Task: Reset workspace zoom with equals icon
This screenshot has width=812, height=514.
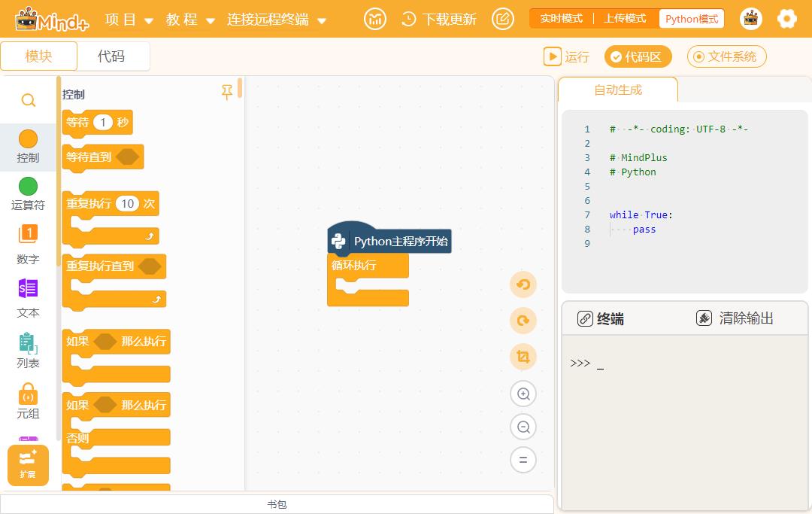Action: pyautogui.click(x=523, y=460)
